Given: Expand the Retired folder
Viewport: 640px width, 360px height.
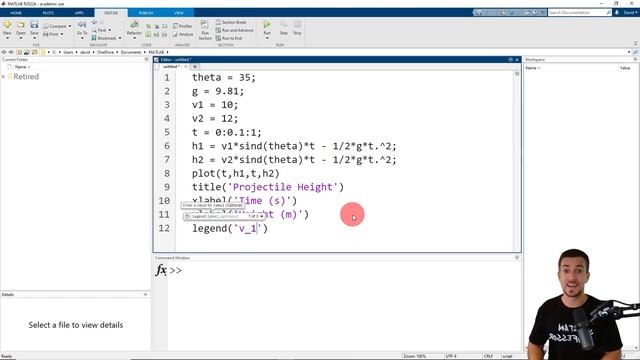Looking at the screenshot, I should coord(4,77).
